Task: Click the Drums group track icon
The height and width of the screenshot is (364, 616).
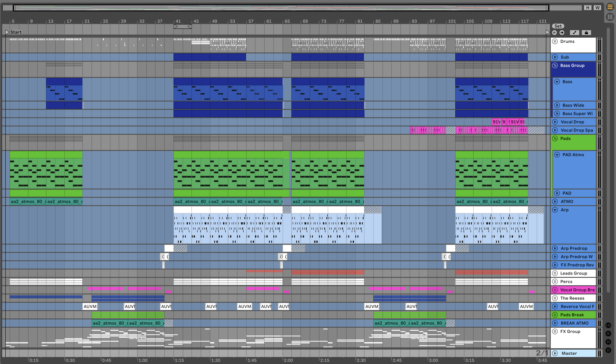Action: point(555,41)
